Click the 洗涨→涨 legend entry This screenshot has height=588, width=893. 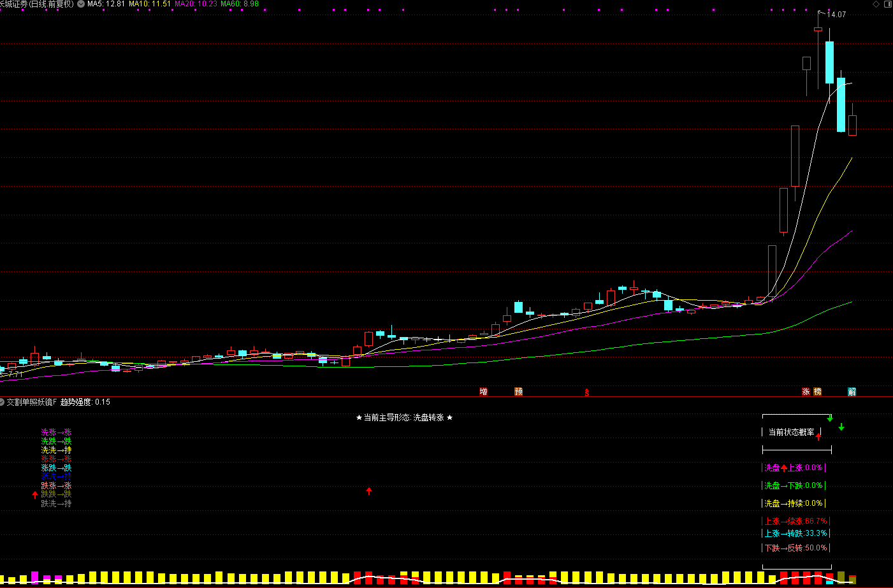coord(56,432)
